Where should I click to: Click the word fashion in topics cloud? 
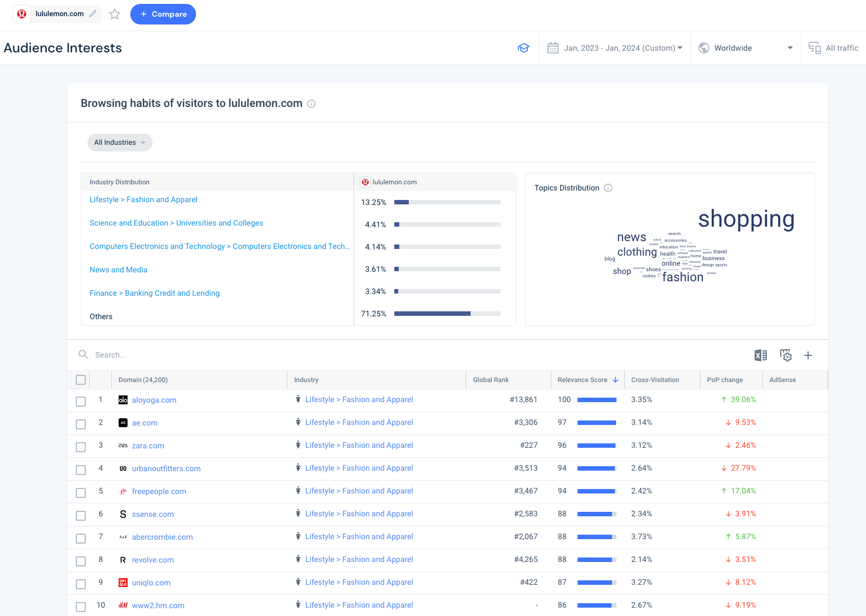[683, 277]
